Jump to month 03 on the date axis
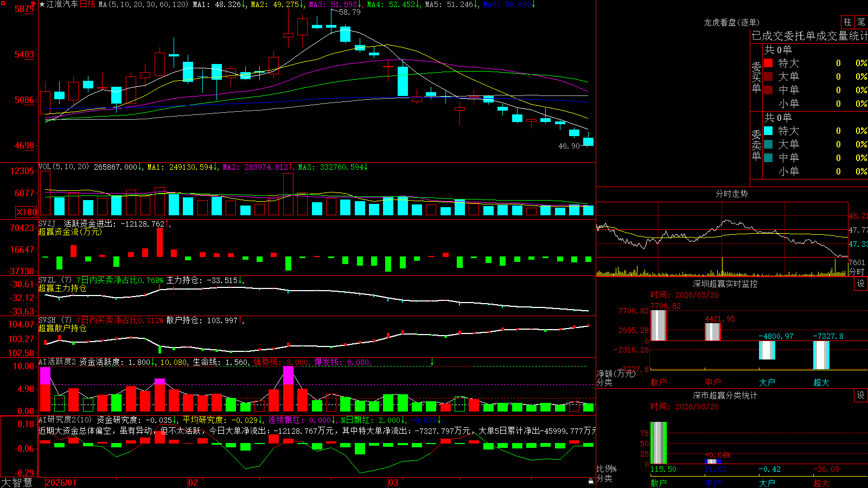Screen dimensions: 868x488 click(x=393, y=483)
